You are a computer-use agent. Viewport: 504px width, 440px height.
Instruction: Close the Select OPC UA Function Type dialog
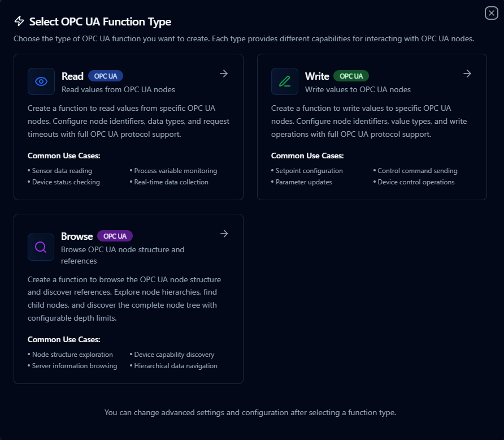coord(490,13)
